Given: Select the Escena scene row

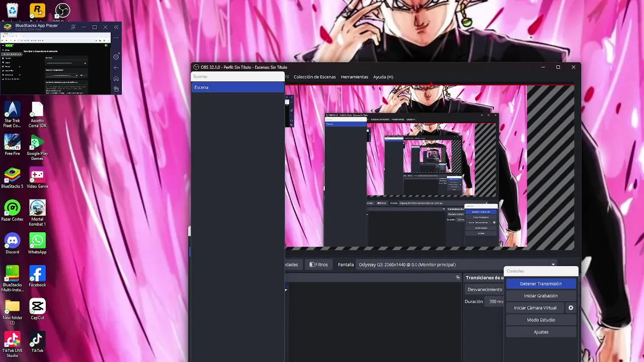Looking at the screenshot, I should pos(237,87).
